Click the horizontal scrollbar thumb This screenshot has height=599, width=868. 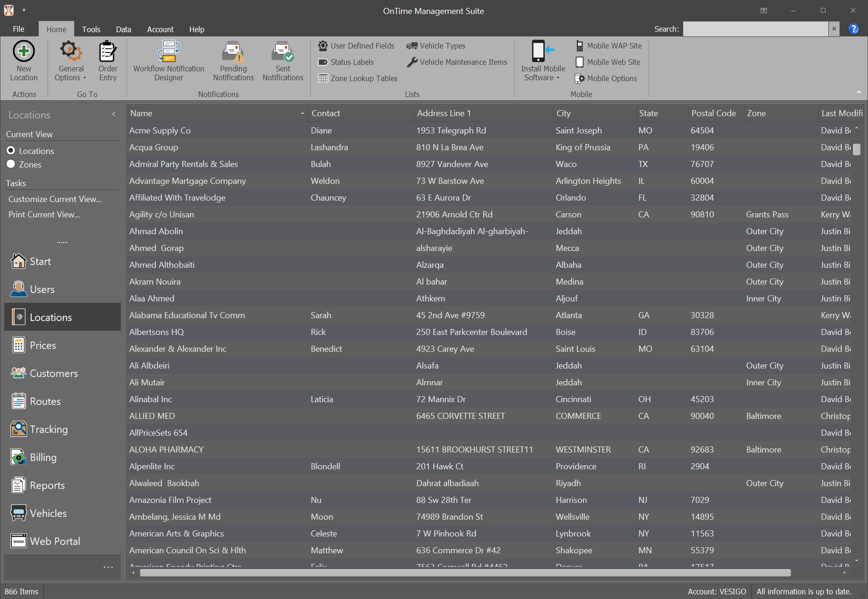tap(465, 573)
